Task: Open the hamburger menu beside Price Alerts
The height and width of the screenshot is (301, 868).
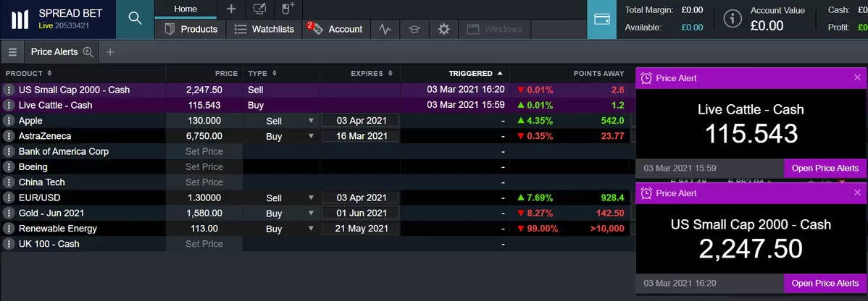Action: (12, 52)
